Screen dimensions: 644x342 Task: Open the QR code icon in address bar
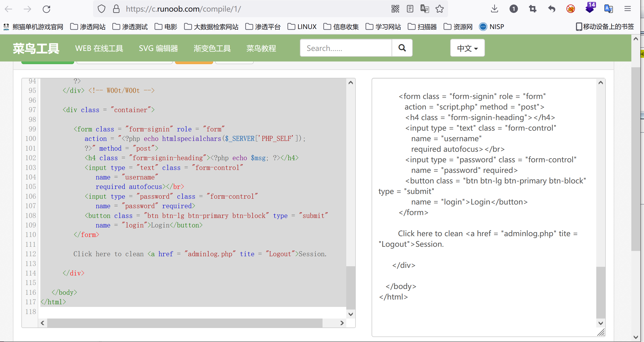click(395, 9)
